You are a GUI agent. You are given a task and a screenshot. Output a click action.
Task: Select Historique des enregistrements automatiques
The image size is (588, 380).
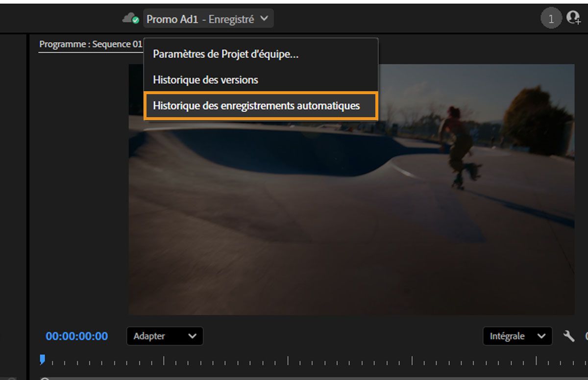coord(257,105)
